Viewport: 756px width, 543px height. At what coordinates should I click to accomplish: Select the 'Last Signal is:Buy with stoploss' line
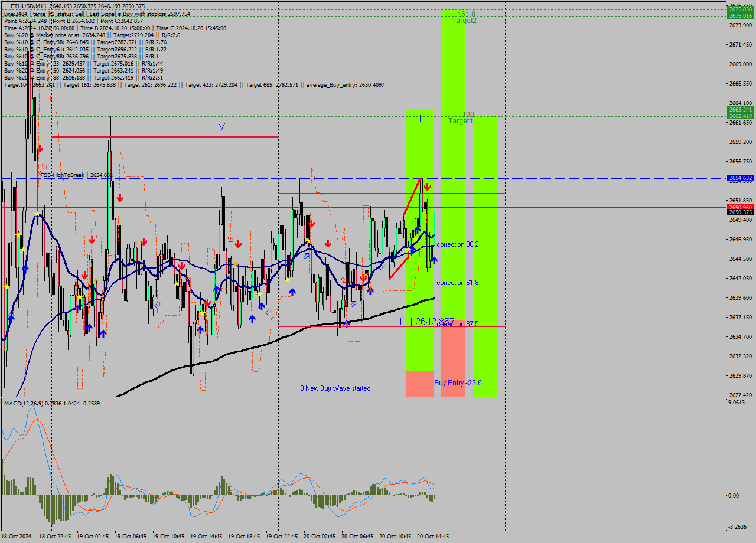point(140,14)
